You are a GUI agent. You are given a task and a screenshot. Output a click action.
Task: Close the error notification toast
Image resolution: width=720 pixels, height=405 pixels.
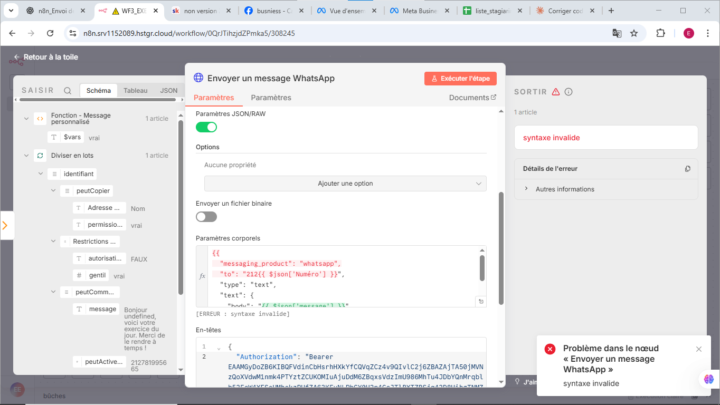698,349
